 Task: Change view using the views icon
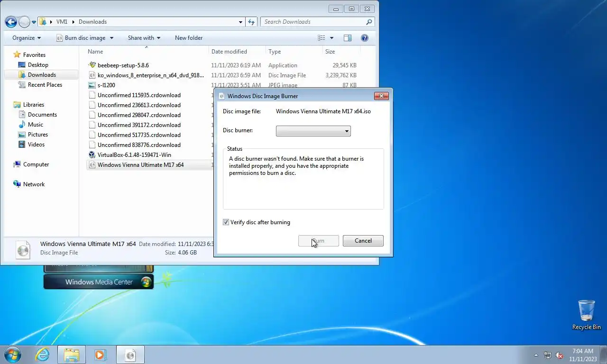tap(322, 38)
